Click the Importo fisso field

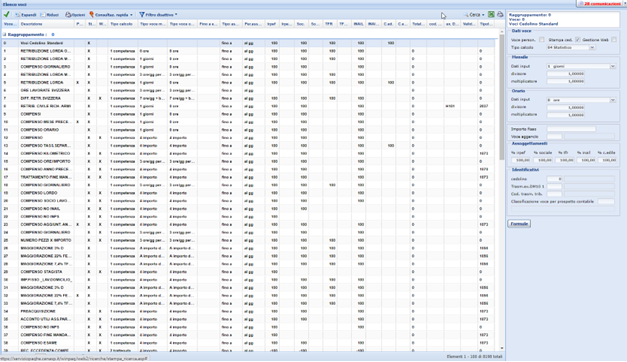571,129
